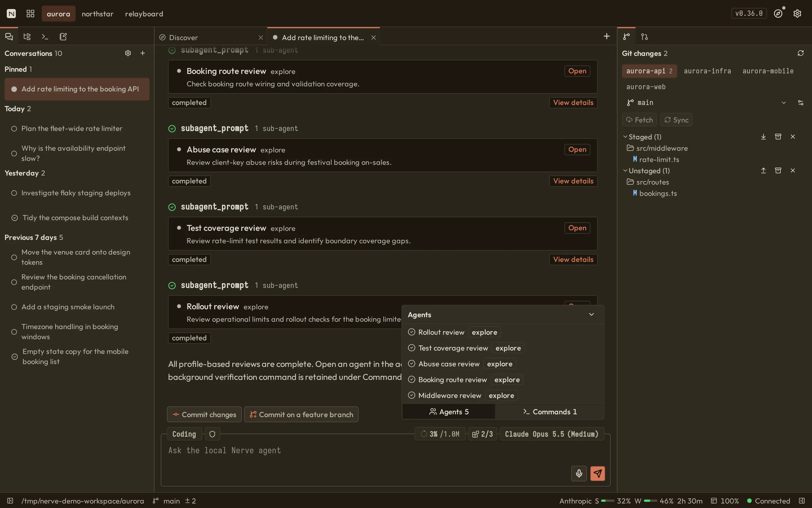Open the Claude Opus 5.5 model selector
The width and height of the screenshot is (812, 508).
click(551, 434)
